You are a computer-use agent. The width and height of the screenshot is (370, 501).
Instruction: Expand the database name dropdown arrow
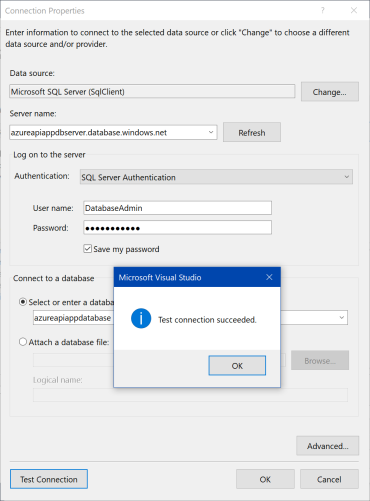click(341, 318)
